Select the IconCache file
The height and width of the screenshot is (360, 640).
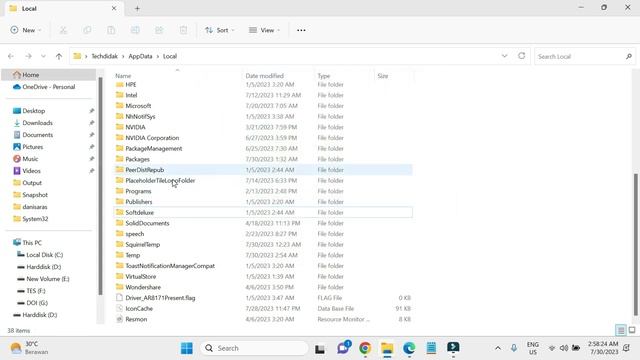[263, 309]
